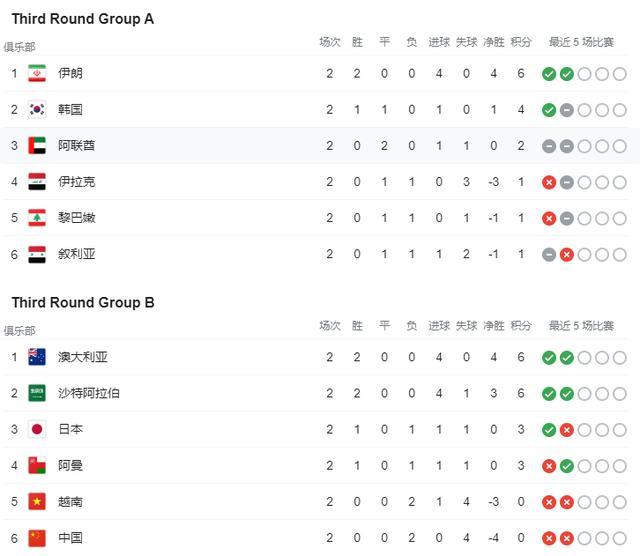Click the UAE flag icon in Group A
This screenshot has height=556, width=640.
click(37, 145)
